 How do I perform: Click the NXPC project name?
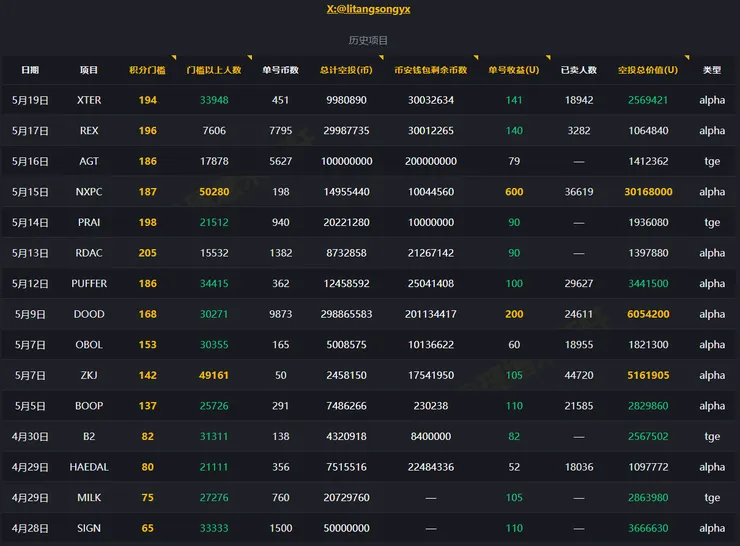click(x=89, y=192)
